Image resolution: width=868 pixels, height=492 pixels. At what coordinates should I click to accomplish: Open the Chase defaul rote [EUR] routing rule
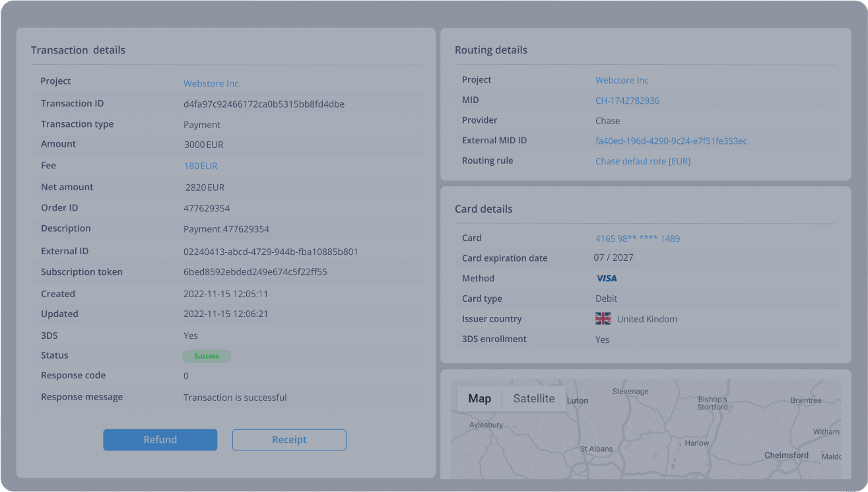642,160
